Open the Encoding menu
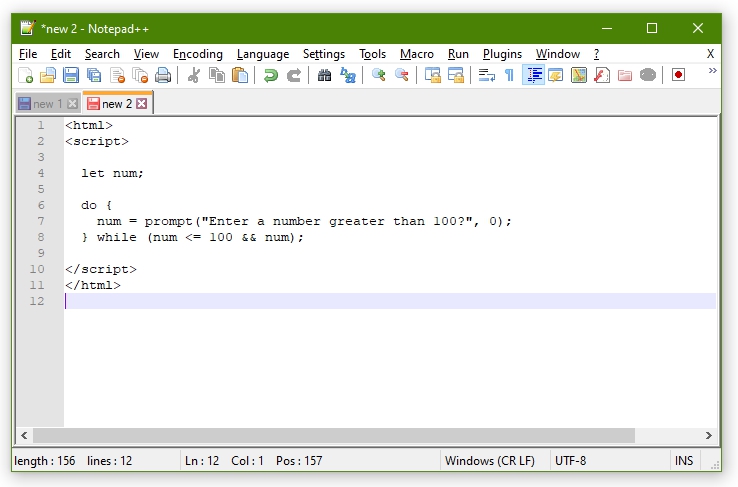This screenshot has width=738, height=487. click(x=198, y=54)
